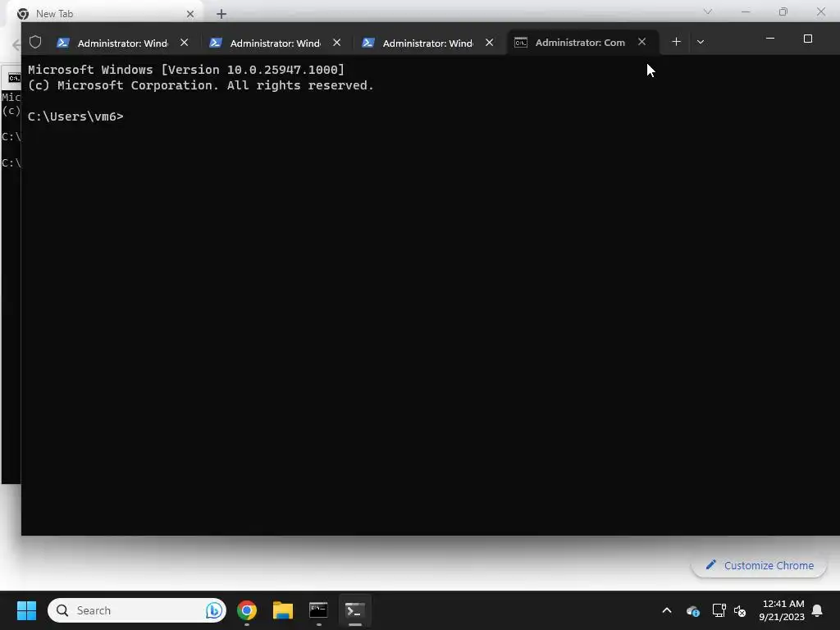Restore down the Chrome window
The image size is (840, 630).
coord(783,11)
